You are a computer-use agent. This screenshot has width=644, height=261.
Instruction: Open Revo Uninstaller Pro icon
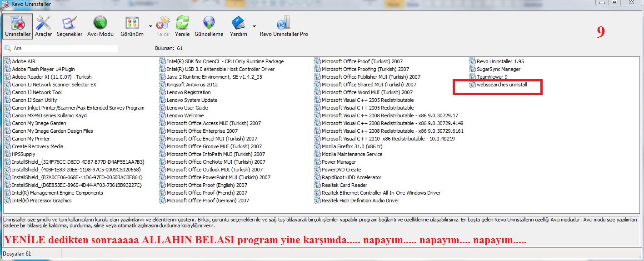284,26
